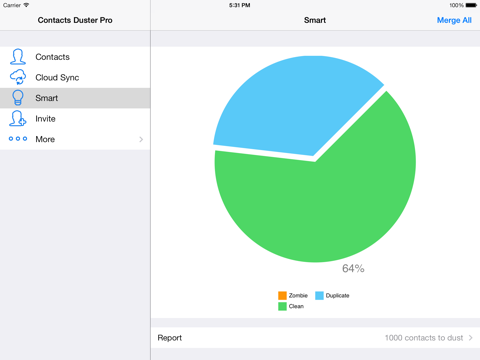
Task: Expand the More row chevron
Action: pyautogui.click(x=141, y=139)
